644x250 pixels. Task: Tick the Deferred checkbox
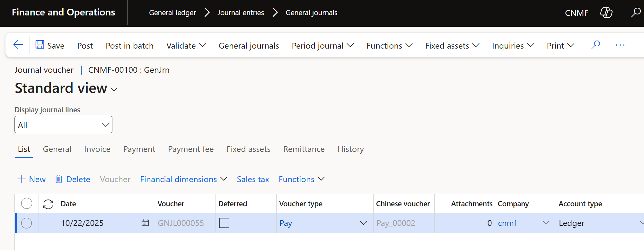[224, 223]
